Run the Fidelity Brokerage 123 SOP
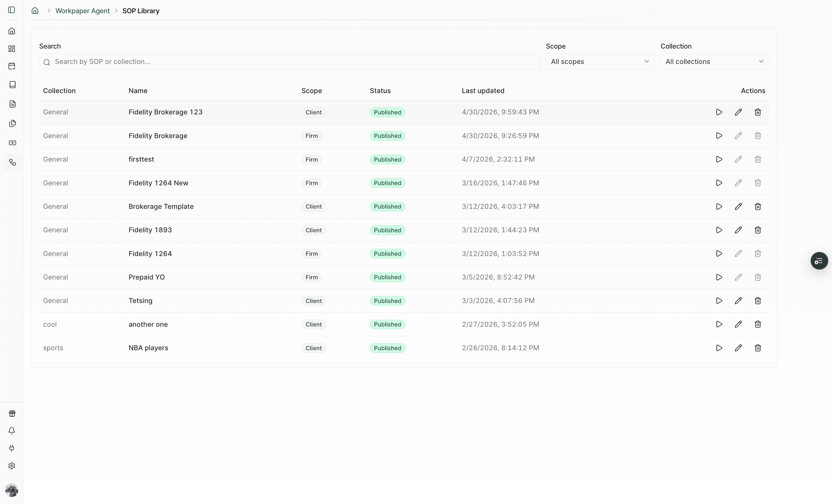832x504 pixels. pyautogui.click(x=719, y=112)
